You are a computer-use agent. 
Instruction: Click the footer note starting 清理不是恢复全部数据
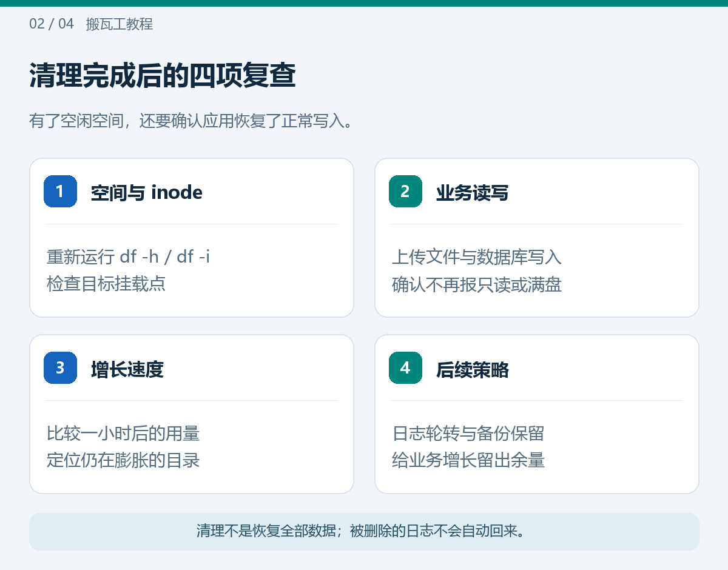360,531
